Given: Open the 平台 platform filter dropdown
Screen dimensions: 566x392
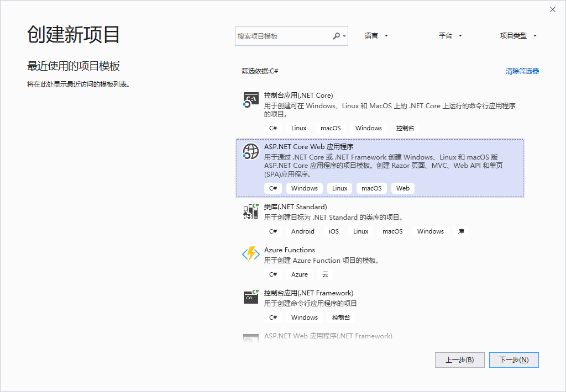Looking at the screenshot, I should (x=450, y=36).
